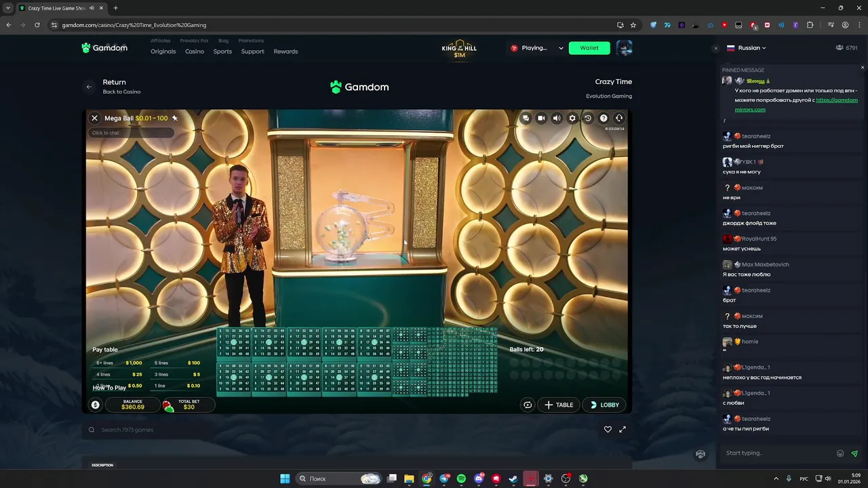Click the favorite star next to Mega Ball
Viewport: 868px width, 488px height.
[175, 118]
